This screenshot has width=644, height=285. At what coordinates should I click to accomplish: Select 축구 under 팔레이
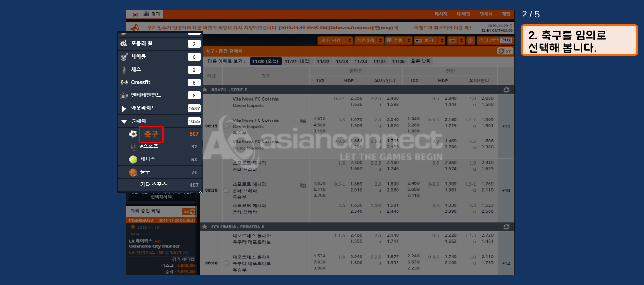(151, 134)
